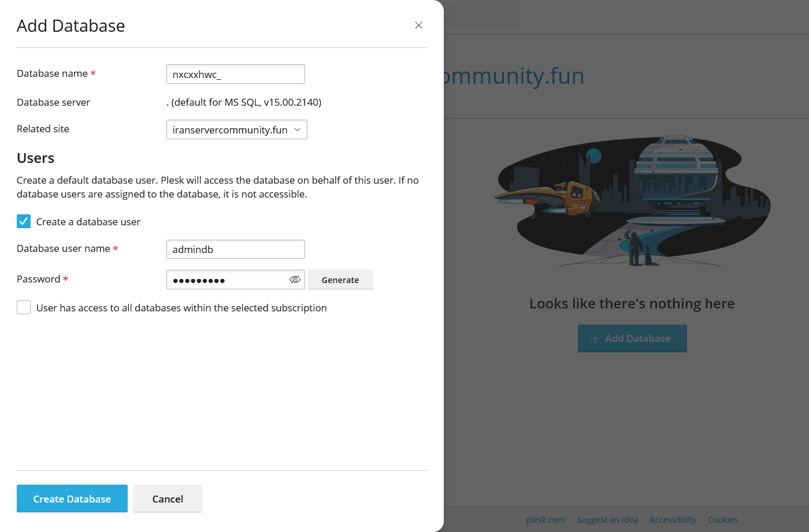Screen dimensions: 809x532
Task: Uncheck Create a database user checkbox
Action: tap(24, 222)
